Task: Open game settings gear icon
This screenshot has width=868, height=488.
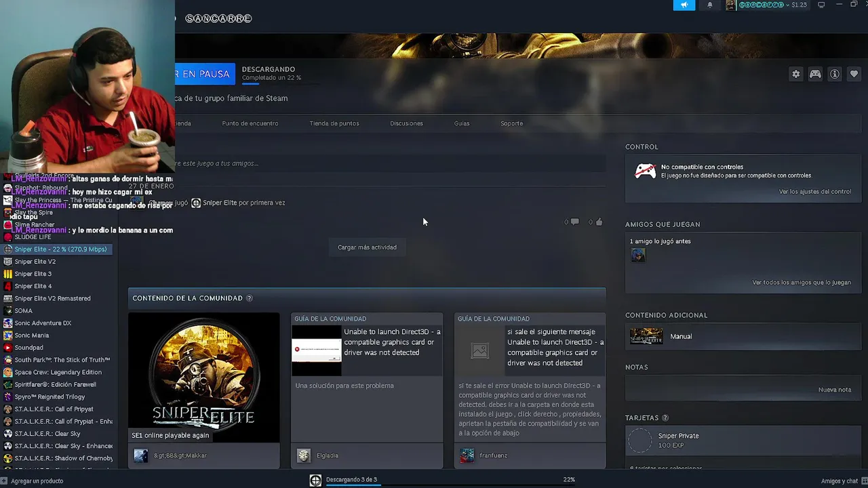Action: coord(796,75)
